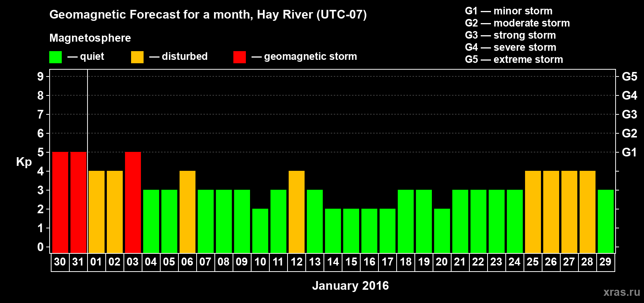Click the date label 01 on the axis
Image resolution: width=644 pixels, height=303 pixels.
coord(96,262)
